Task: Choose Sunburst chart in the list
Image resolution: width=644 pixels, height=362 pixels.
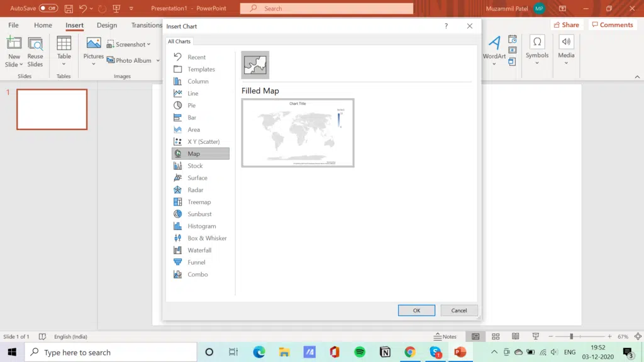Action: [199, 214]
